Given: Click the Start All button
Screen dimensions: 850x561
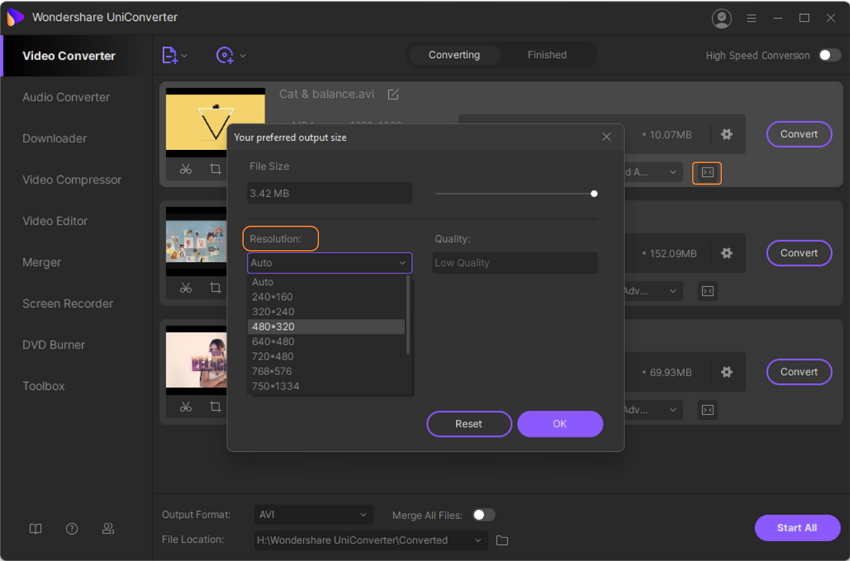Looking at the screenshot, I should tap(797, 528).
